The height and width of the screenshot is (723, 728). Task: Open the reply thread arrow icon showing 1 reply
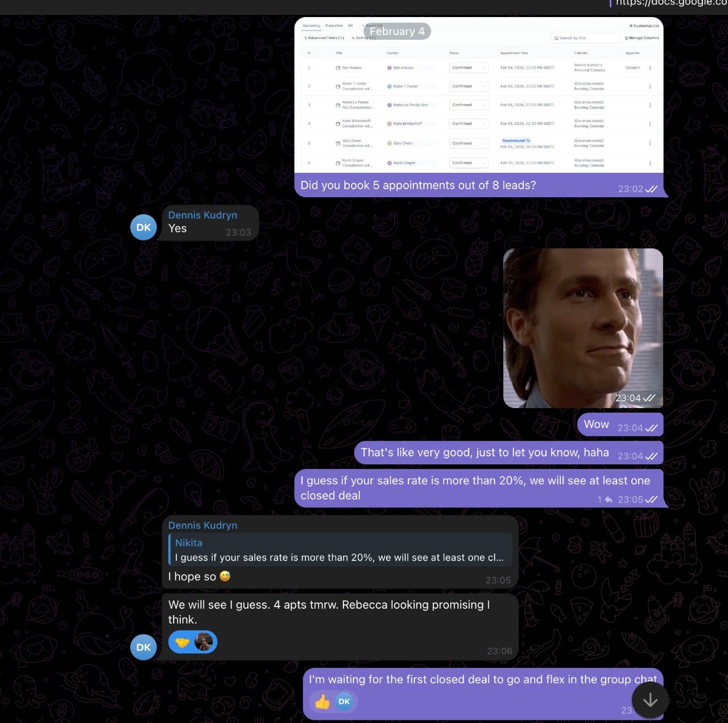pyautogui.click(x=608, y=500)
